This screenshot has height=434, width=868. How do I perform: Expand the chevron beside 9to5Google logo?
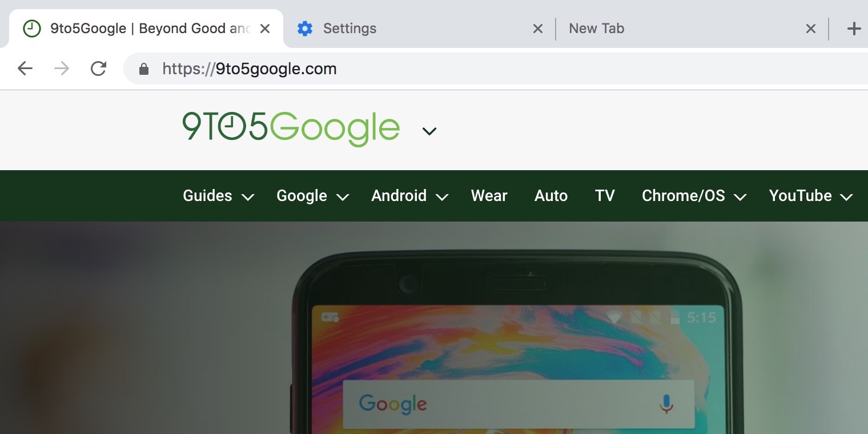pos(429,131)
